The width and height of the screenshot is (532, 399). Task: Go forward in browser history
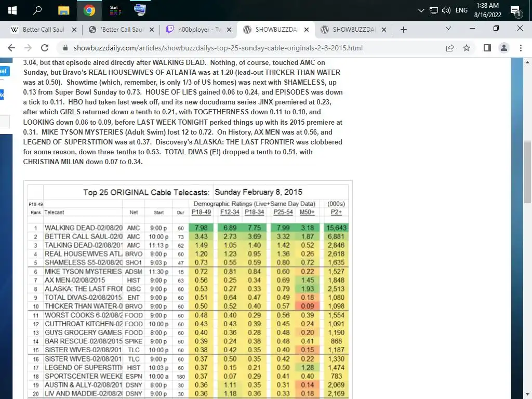point(28,48)
